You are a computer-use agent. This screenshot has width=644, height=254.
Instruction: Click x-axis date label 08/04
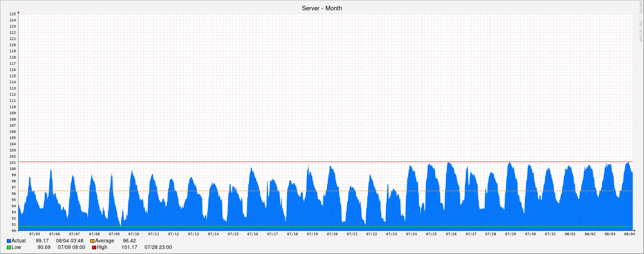pos(630,234)
